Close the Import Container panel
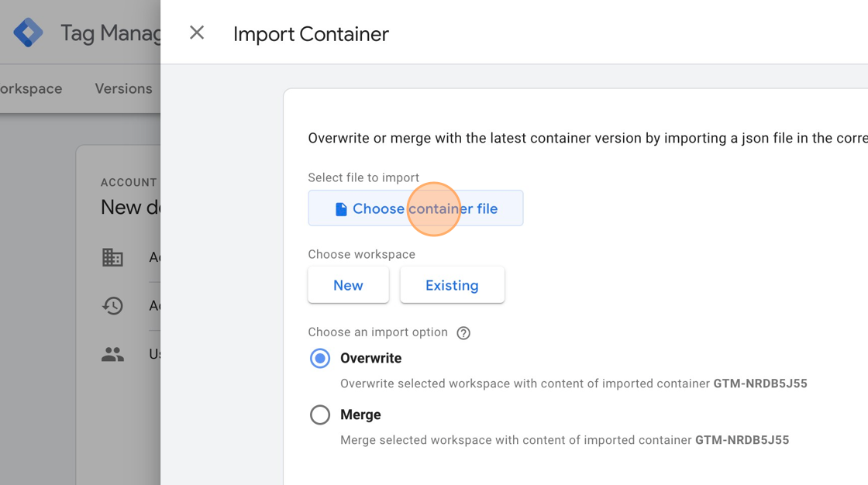 point(197,33)
